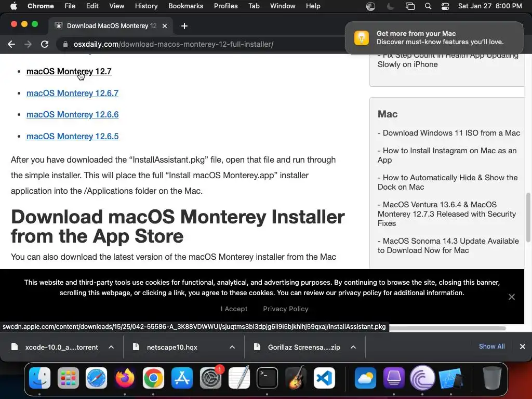This screenshot has width=532, height=399.
Task: Download macOS Monterey 12.7 link
Action: pos(69,71)
